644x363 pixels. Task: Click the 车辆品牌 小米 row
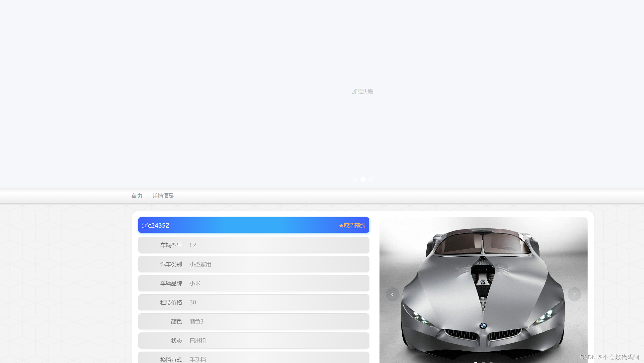click(x=253, y=283)
